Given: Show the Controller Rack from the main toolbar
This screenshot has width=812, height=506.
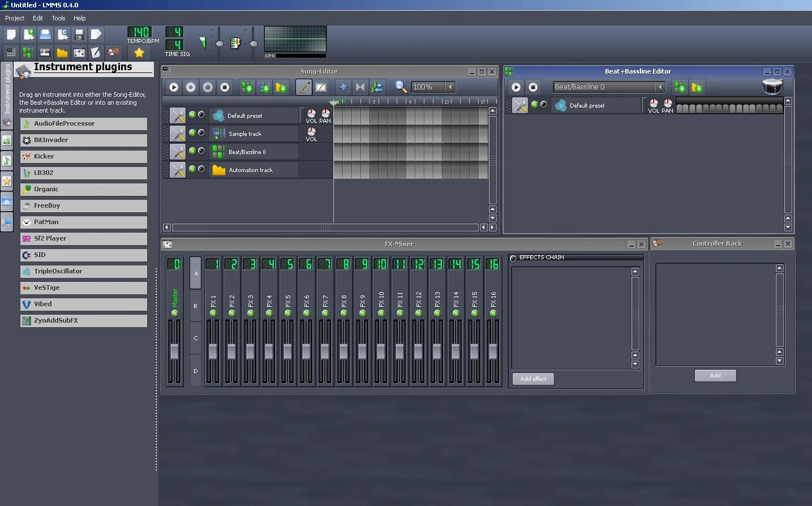Looking at the screenshot, I should [113, 52].
